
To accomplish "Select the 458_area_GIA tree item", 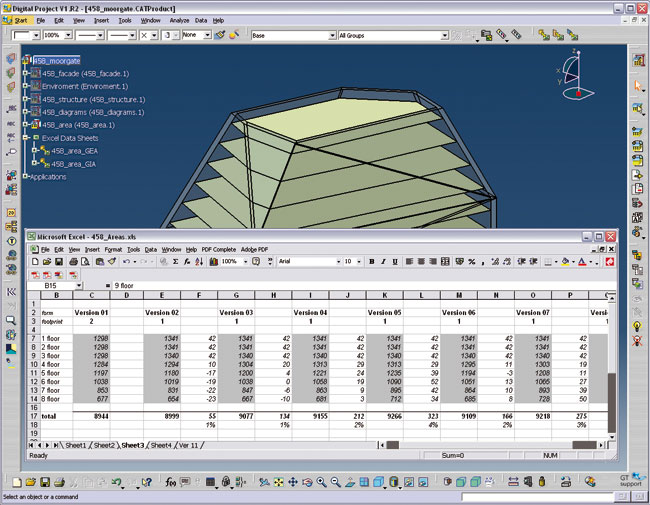I will (x=73, y=163).
